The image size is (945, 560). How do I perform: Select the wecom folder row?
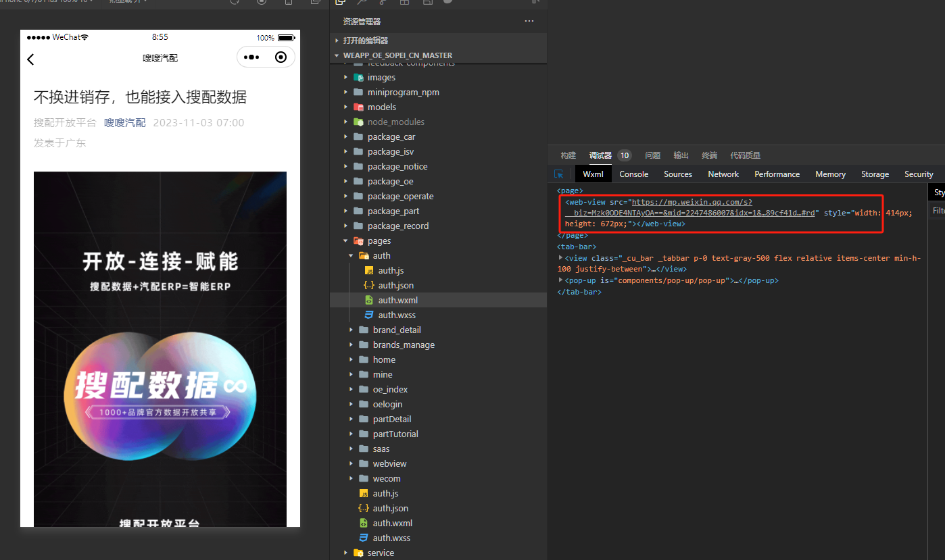click(x=438, y=479)
